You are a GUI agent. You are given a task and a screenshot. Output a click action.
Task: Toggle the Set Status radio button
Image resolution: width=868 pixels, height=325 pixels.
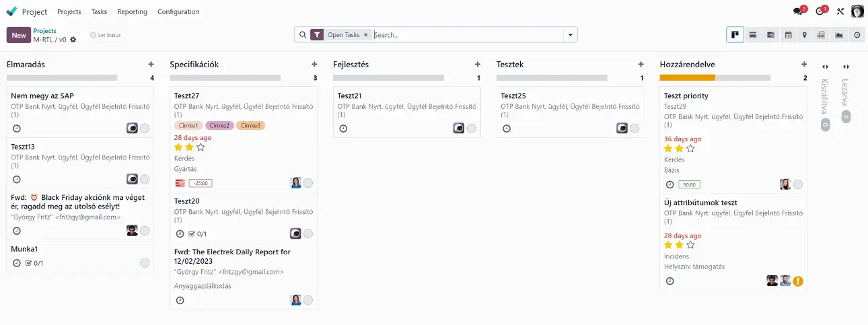(x=93, y=35)
